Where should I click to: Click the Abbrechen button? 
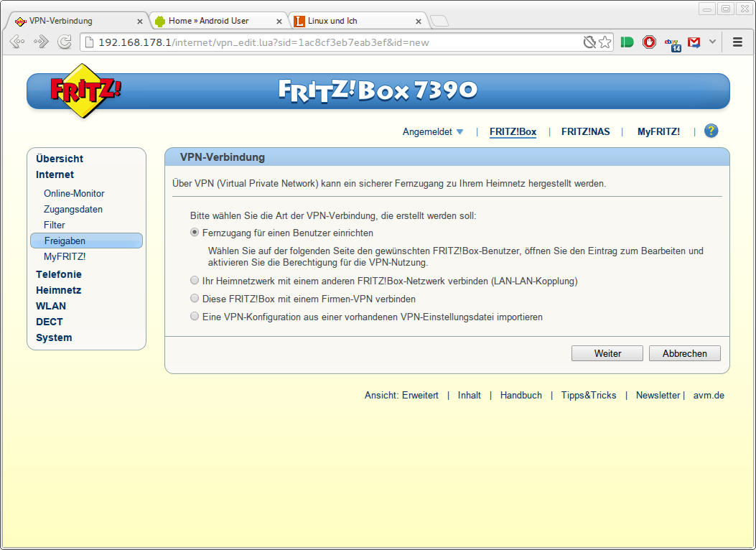[x=684, y=353]
